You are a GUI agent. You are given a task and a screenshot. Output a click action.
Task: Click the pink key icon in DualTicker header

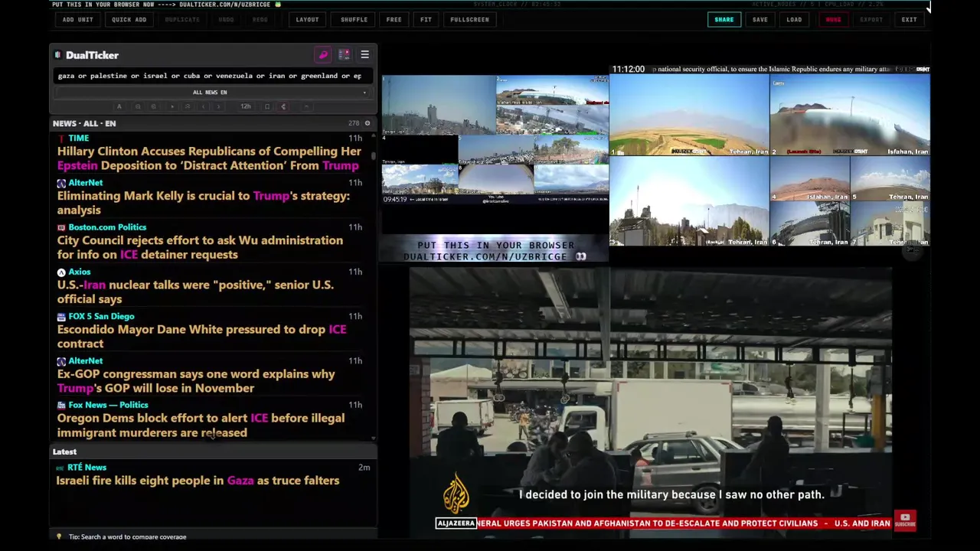tap(323, 55)
